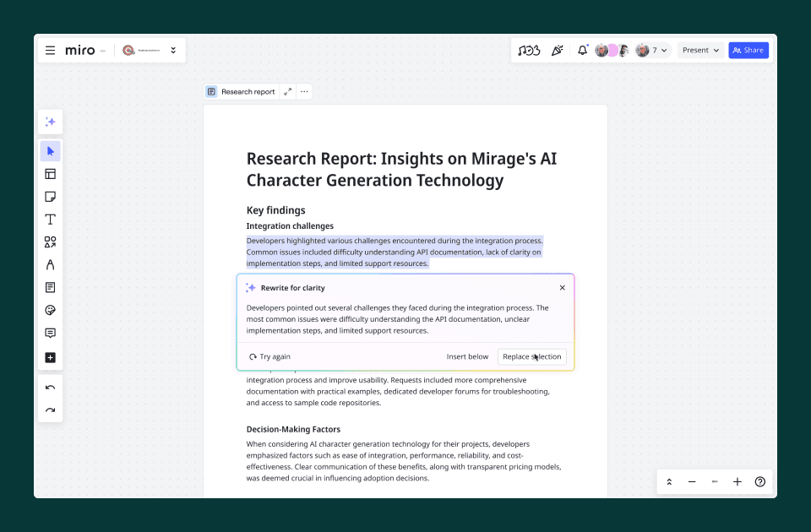Viewport: 811px width, 532px height.
Task: Click the zoom percentage indicator
Action: click(715, 482)
